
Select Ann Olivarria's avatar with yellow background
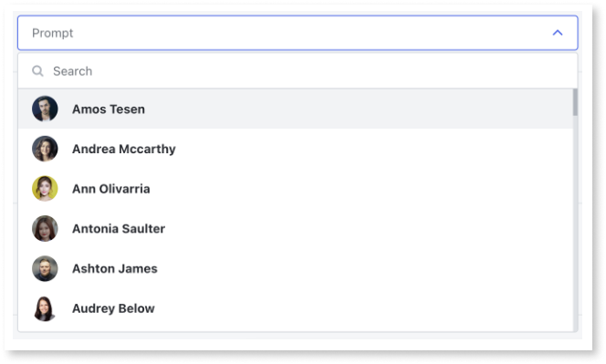45,189
